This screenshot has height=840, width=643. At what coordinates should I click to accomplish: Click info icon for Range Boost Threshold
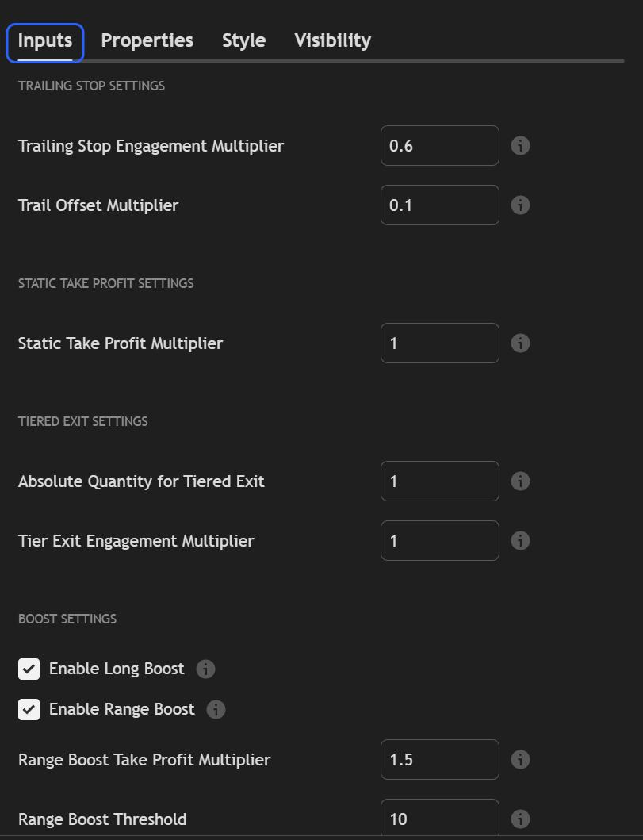pyautogui.click(x=520, y=819)
